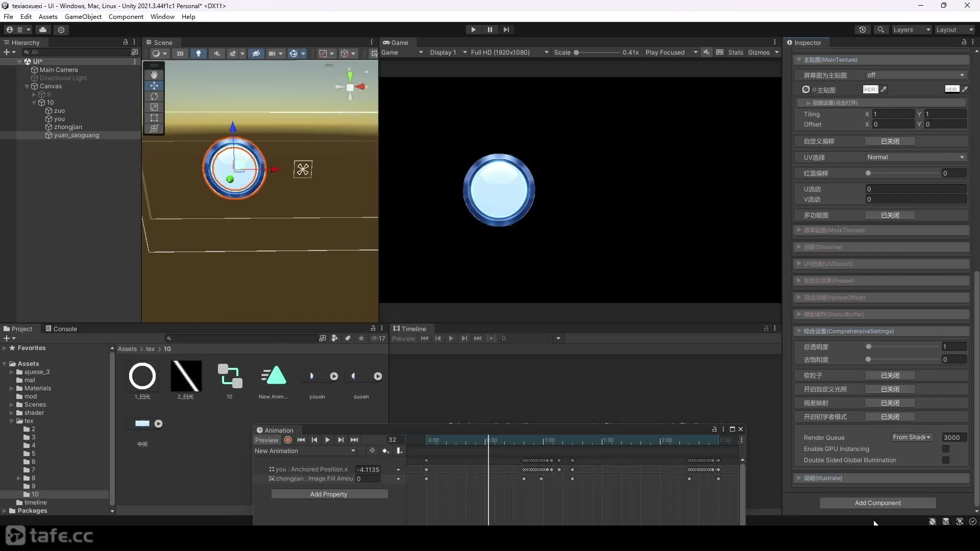This screenshot has width=980, height=551.
Task: Open the GameObject menu
Action: pyautogui.click(x=83, y=16)
